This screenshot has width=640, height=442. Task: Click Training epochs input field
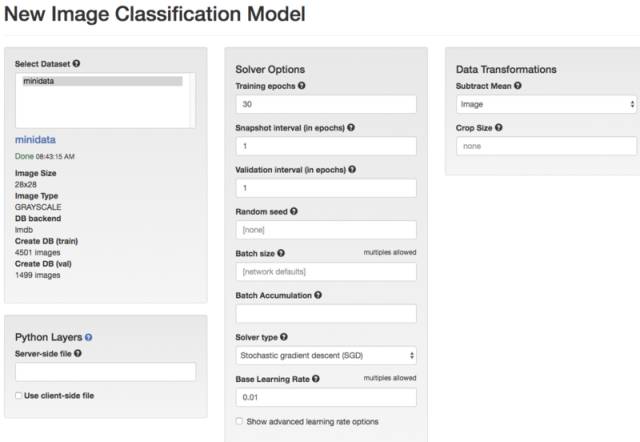click(x=326, y=104)
